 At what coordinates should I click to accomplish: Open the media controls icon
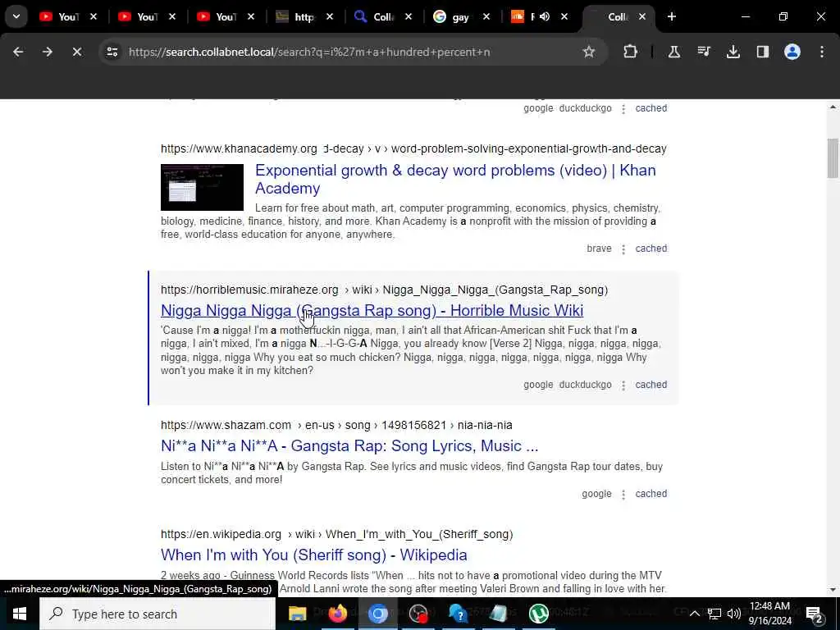[x=703, y=52]
